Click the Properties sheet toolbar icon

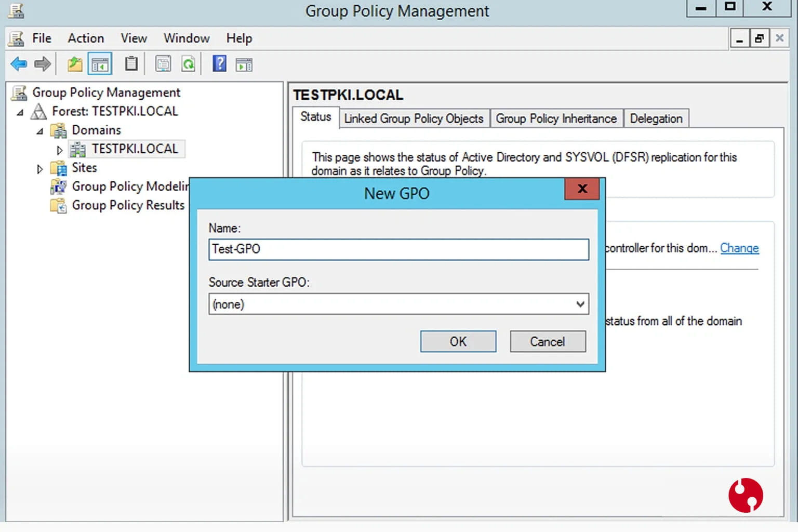(x=163, y=64)
